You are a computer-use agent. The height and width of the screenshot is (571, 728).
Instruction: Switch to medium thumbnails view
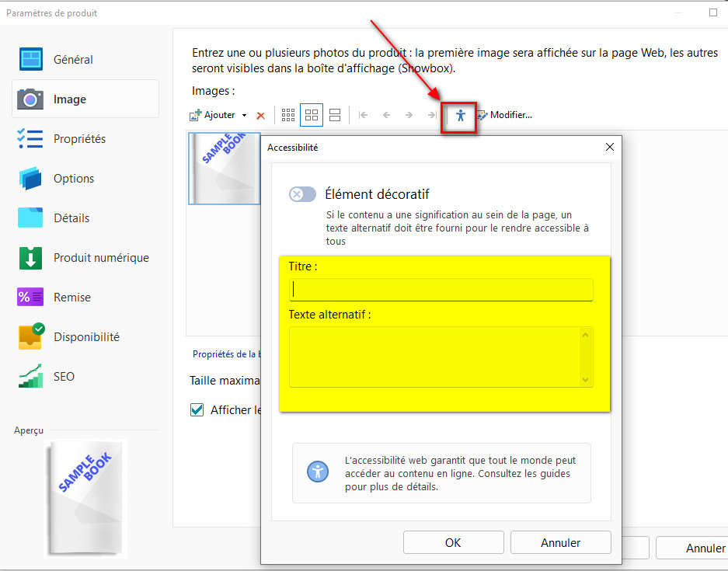tap(311, 115)
